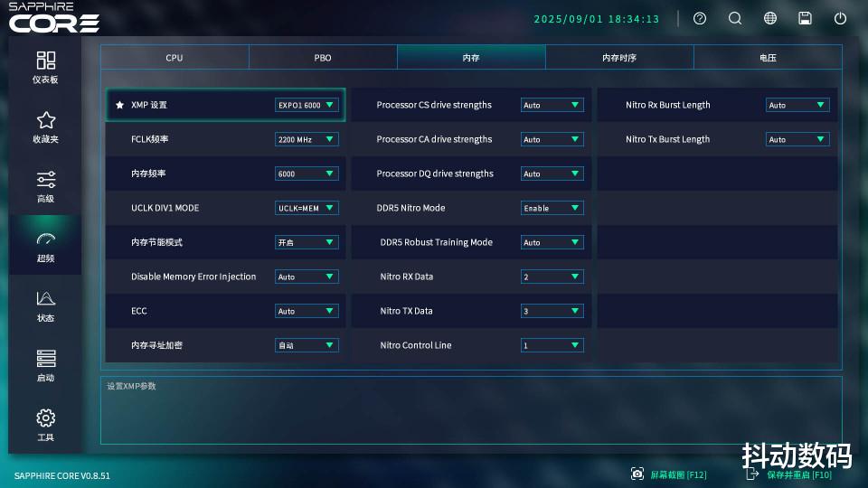Screen dimensions: 868x488
Task: Open the 内存频率 6000 dropdown
Action: (x=307, y=174)
